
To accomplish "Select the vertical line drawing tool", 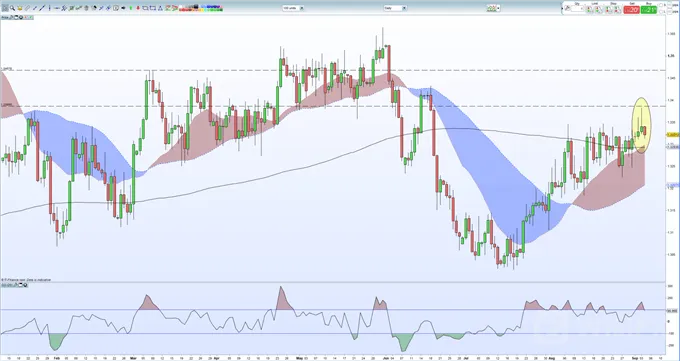I will [49, 8].
